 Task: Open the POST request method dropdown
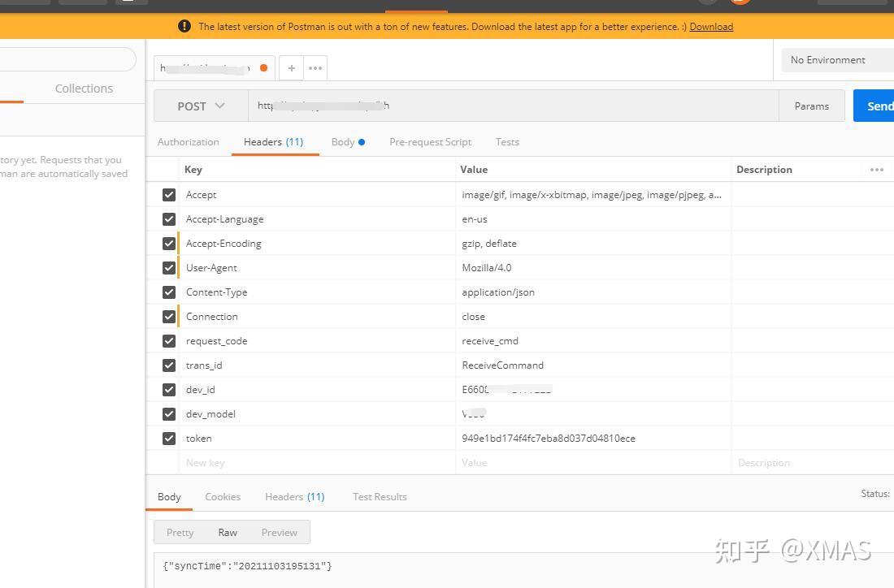point(199,106)
